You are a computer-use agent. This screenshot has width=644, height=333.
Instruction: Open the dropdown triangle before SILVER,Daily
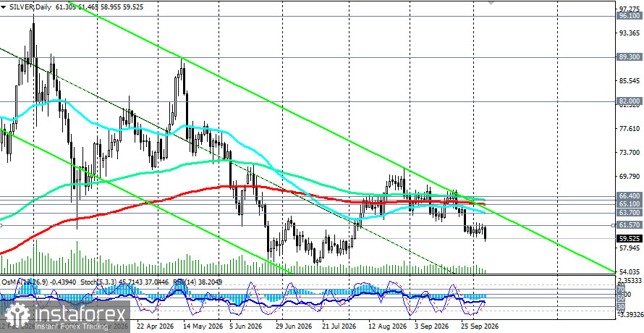tap(4, 7)
